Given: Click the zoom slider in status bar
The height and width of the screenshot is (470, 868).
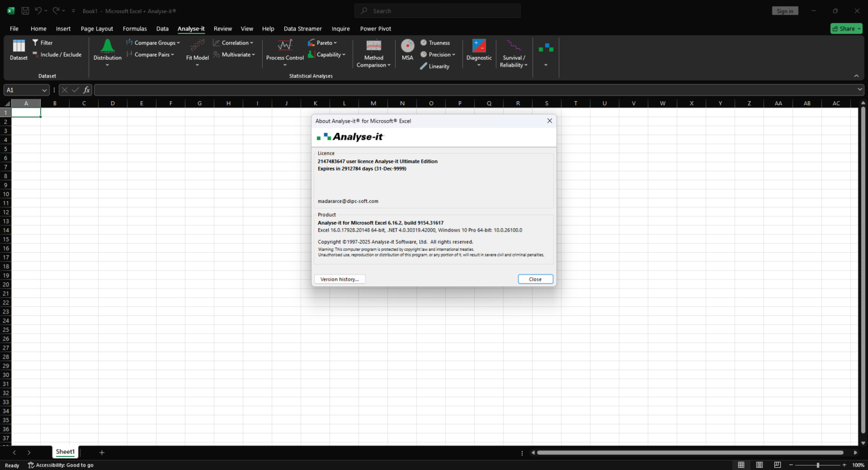Looking at the screenshot, I should [x=818, y=465].
